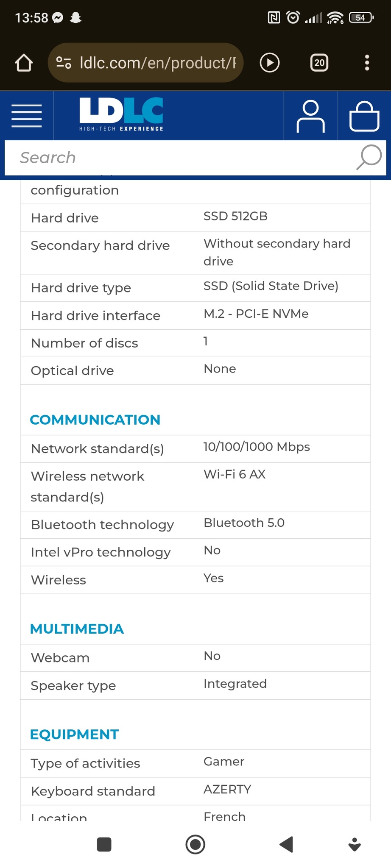The height and width of the screenshot is (868, 391).
Task: Click into the Search text field
Action: click(x=178, y=158)
